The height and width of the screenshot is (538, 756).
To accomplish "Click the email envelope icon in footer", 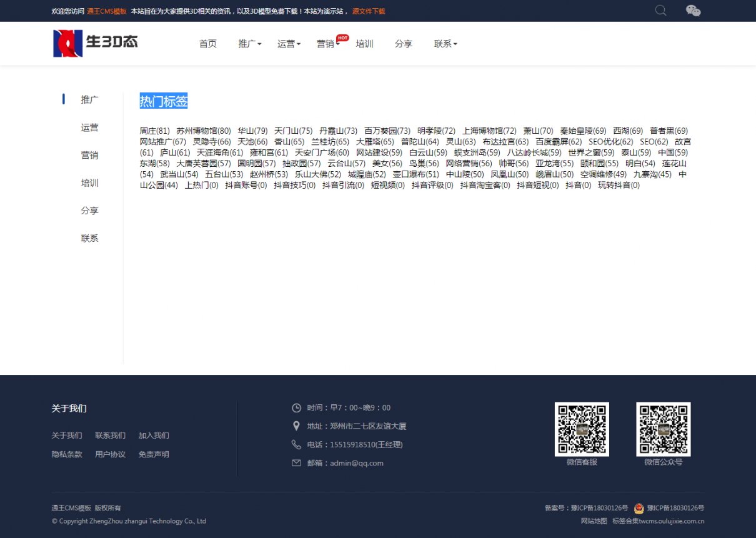I will point(296,463).
